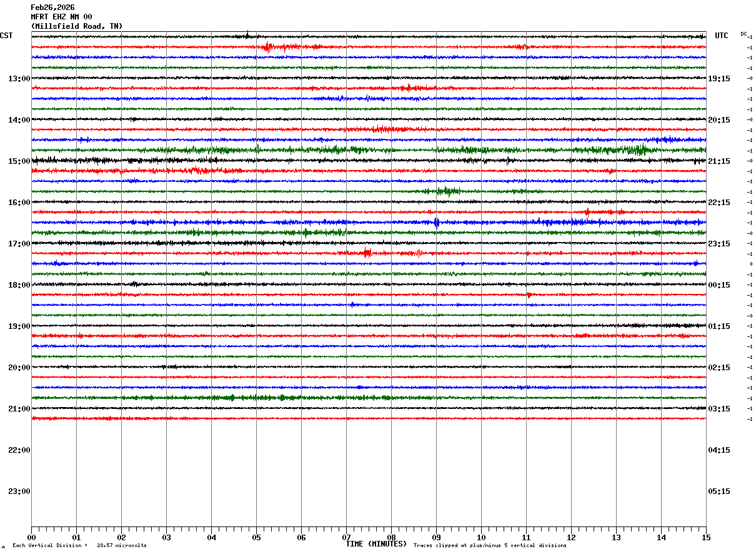Click the 14:00 CST time label

click(19, 120)
